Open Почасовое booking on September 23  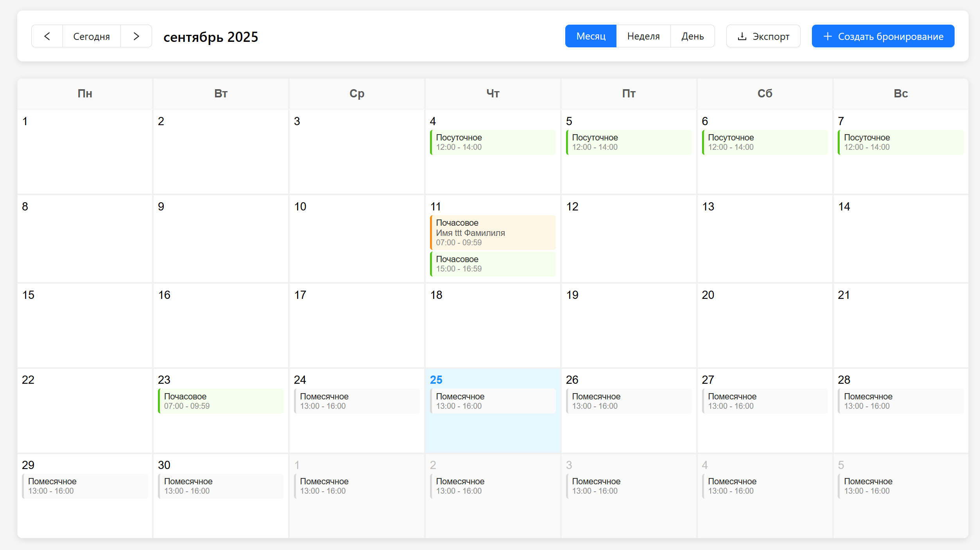pos(221,401)
